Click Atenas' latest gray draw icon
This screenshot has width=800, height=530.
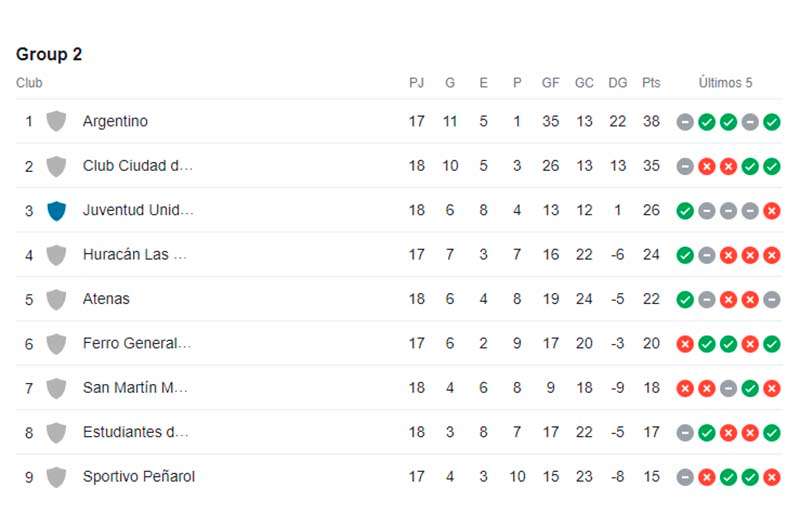click(771, 299)
